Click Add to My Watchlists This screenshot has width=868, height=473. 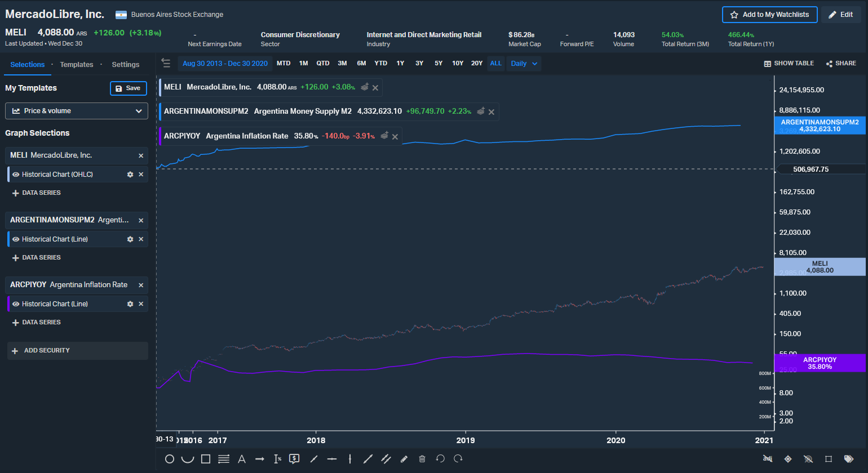coord(770,15)
